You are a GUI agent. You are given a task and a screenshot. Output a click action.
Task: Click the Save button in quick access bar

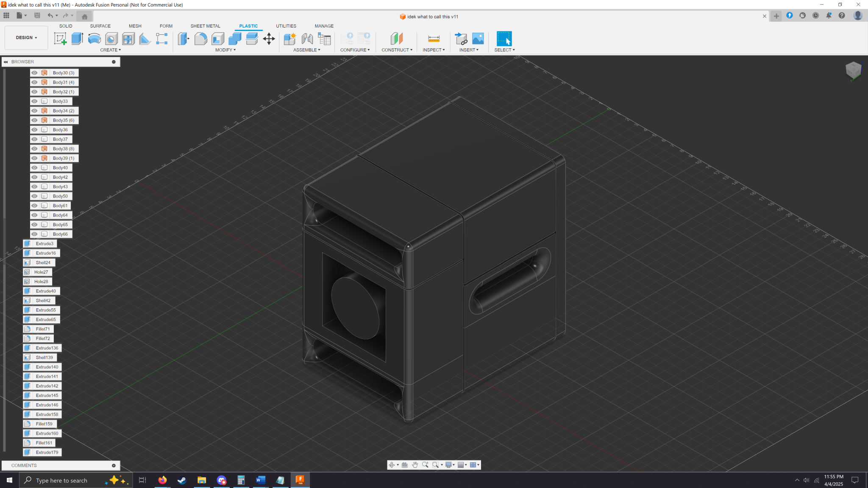pyautogui.click(x=37, y=16)
